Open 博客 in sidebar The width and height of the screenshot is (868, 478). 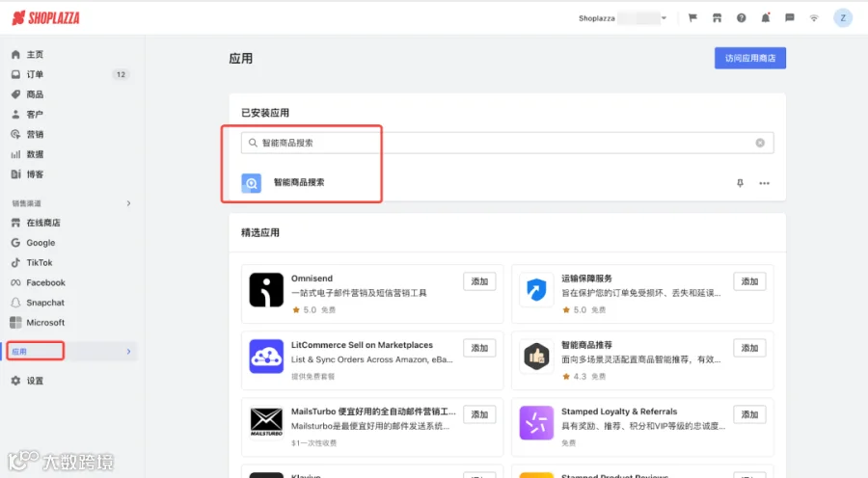35,173
